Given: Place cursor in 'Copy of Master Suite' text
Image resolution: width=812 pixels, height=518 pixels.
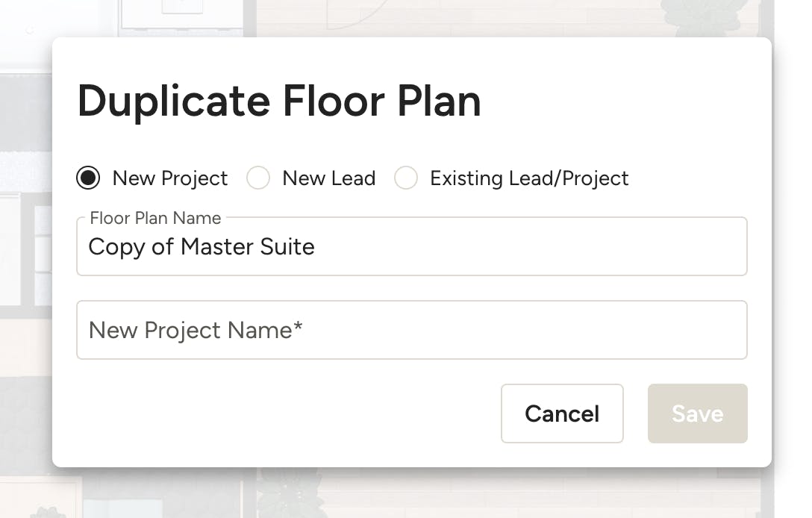Looking at the screenshot, I should pyautogui.click(x=202, y=247).
